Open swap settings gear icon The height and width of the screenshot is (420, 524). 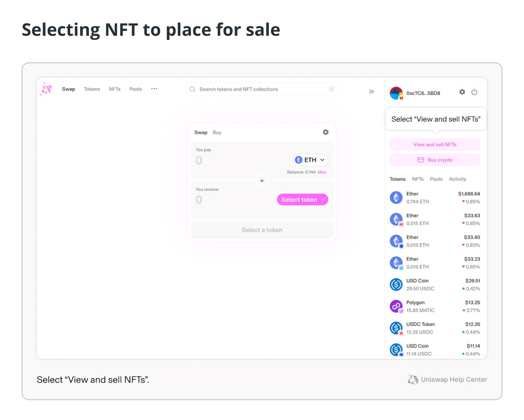click(326, 132)
